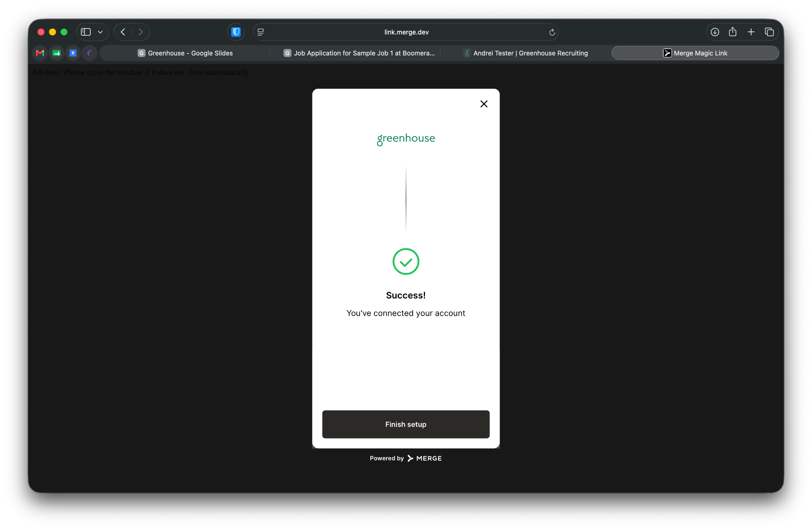Screen dimensions: 812x530
Task: Open the purple crescent pinned tab
Action: click(90, 53)
